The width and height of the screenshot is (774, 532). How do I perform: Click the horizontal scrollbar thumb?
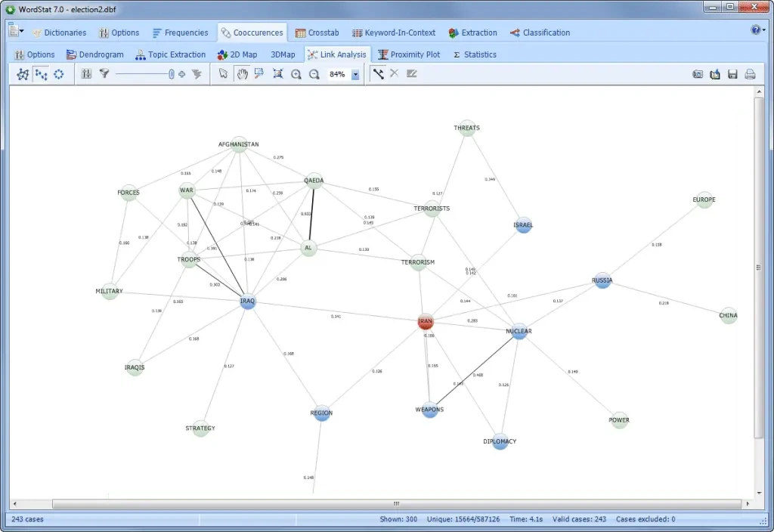(x=397, y=504)
